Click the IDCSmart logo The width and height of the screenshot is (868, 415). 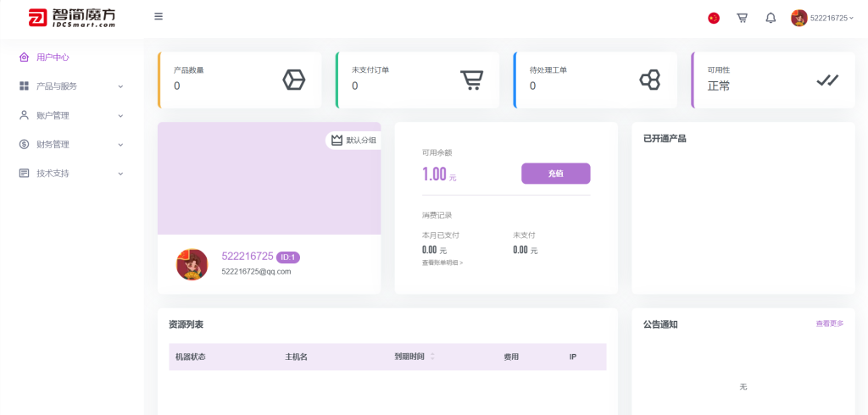73,19
